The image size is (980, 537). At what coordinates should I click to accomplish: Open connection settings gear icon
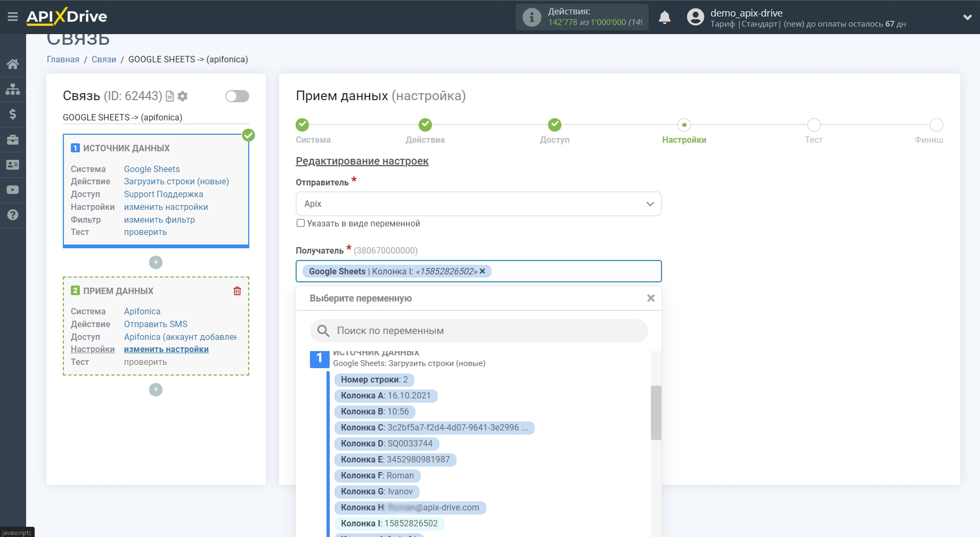183,96
